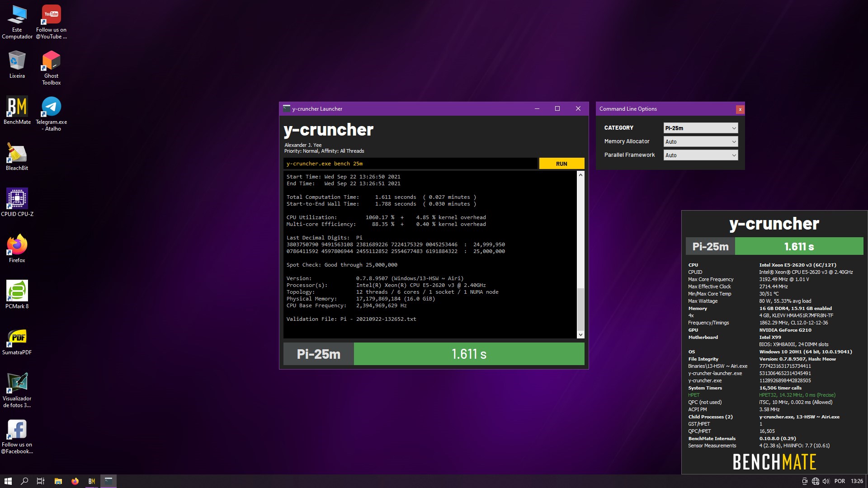Click output scrollbar down arrow
Screen dimensions: 868x488
tap(580, 335)
